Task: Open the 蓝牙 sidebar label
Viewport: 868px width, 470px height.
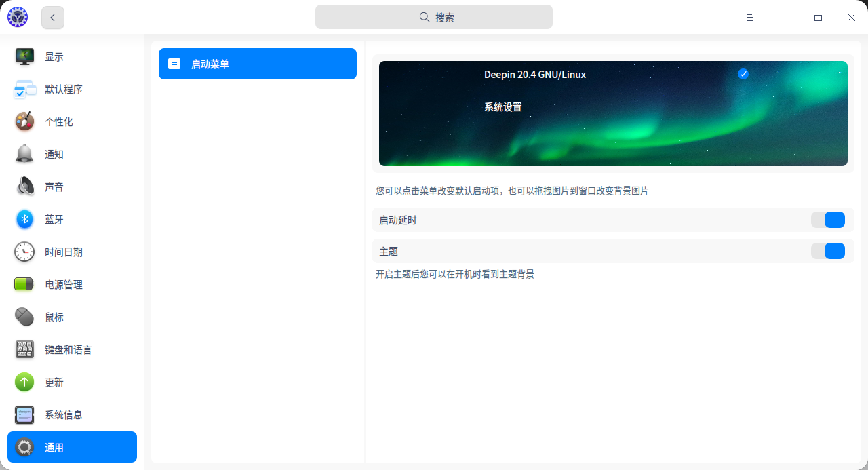Action: pos(54,220)
